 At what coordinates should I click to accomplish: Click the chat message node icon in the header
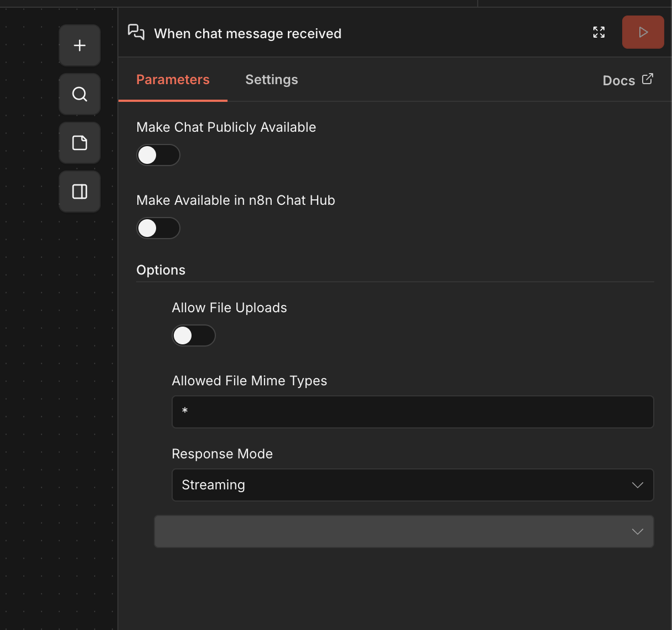tap(136, 33)
